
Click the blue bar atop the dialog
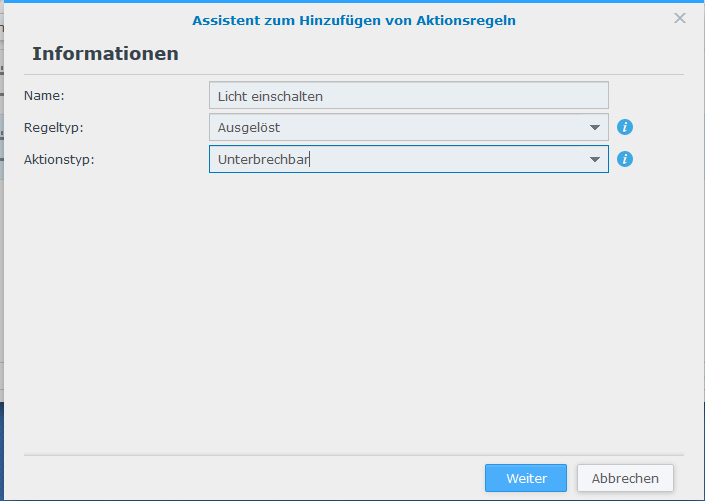click(x=354, y=1)
